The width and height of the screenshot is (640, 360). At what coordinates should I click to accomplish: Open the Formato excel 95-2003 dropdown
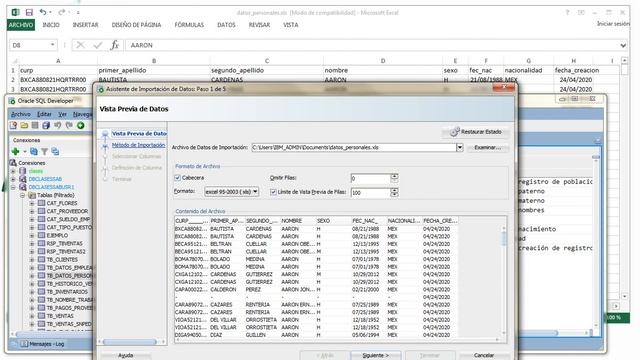point(231,191)
